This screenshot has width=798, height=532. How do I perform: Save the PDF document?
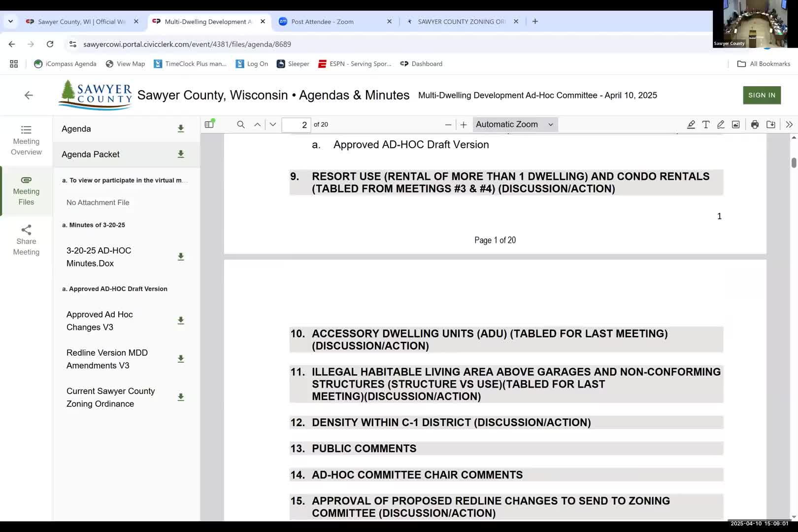pyautogui.click(x=771, y=124)
